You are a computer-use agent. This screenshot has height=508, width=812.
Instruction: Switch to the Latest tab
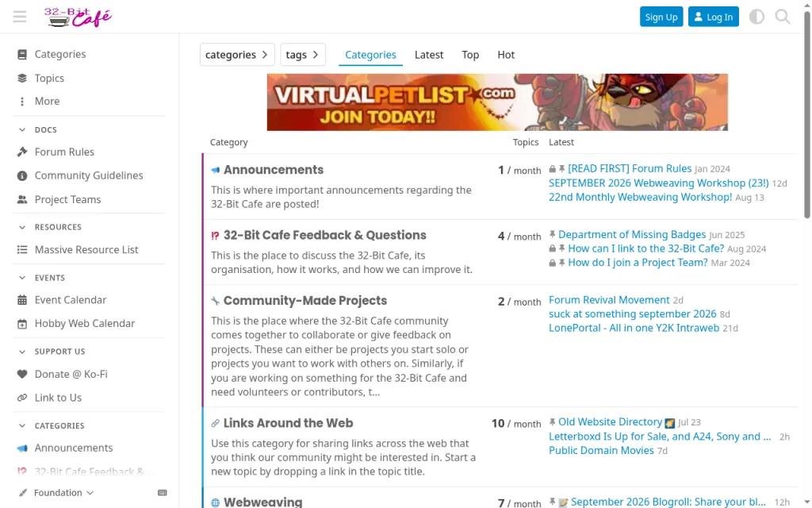(x=429, y=55)
